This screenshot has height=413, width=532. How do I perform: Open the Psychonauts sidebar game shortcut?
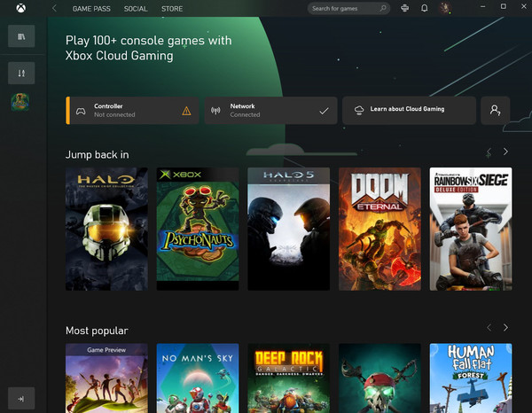(20, 102)
